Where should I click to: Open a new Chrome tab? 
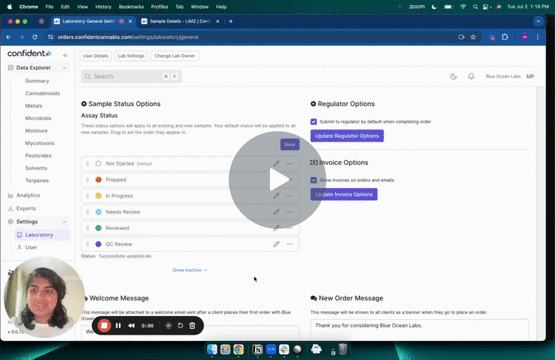(x=231, y=21)
